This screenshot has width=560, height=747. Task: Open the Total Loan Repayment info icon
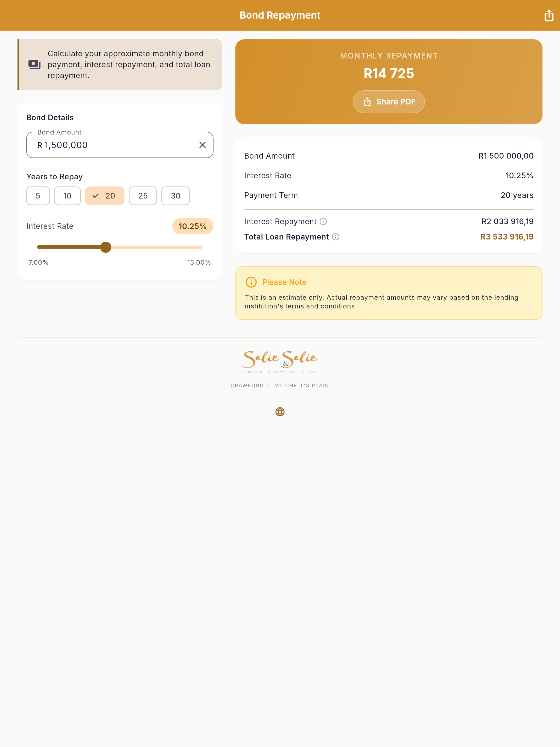tap(336, 237)
